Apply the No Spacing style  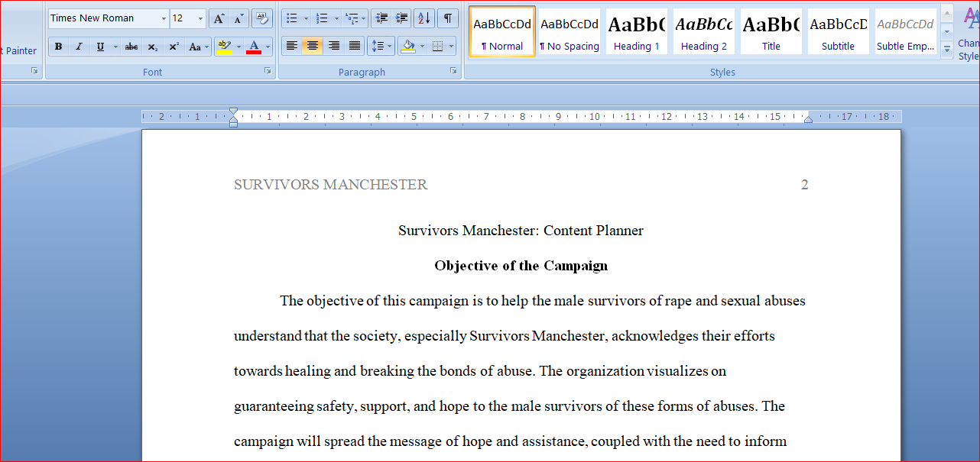[570, 31]
